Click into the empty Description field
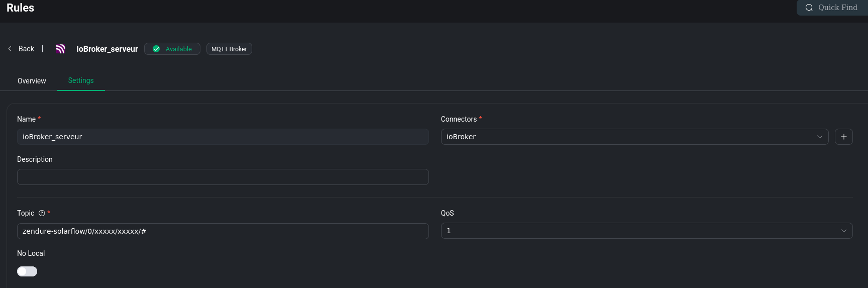Screen dimensions: 868x288 pyautogui.click(x=223, y=177)
